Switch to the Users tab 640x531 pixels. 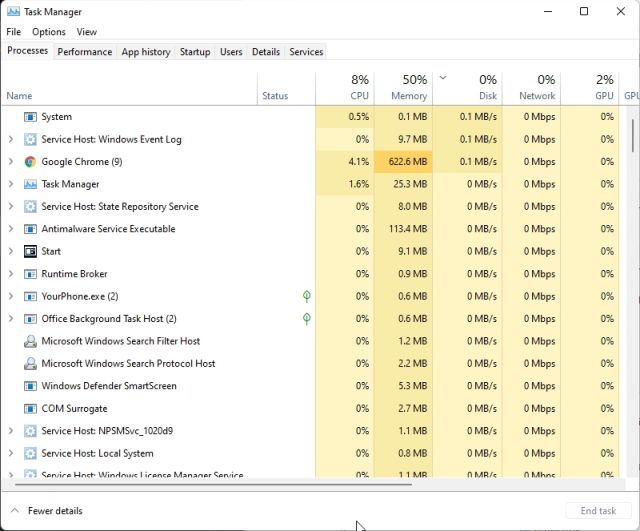click(231, 52)
